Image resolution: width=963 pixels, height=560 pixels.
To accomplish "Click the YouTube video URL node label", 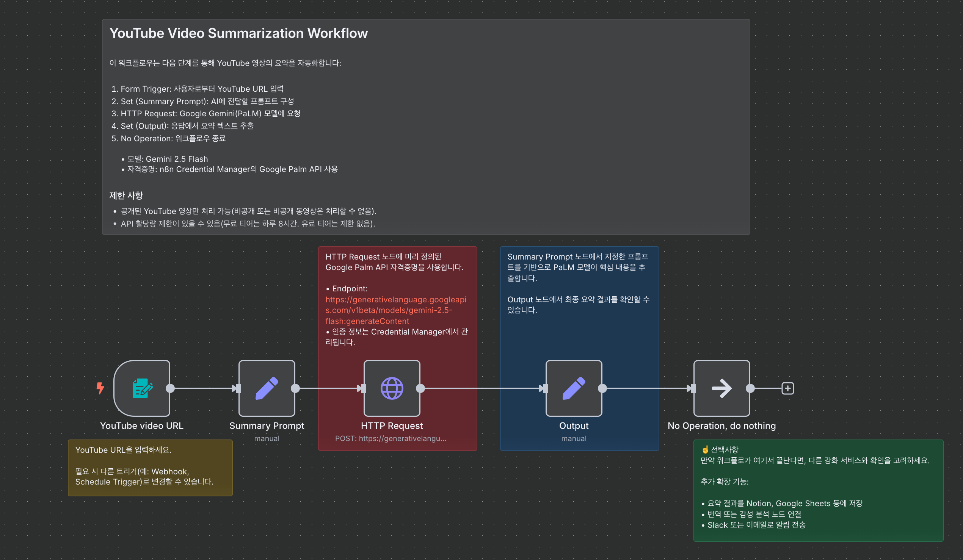I will click(x=142, y=425).
